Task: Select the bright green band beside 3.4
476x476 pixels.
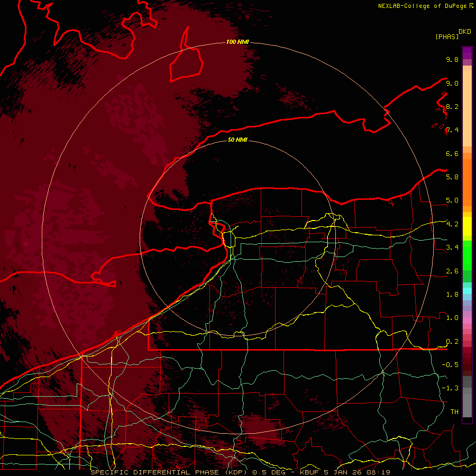Action: coord(467,255)
